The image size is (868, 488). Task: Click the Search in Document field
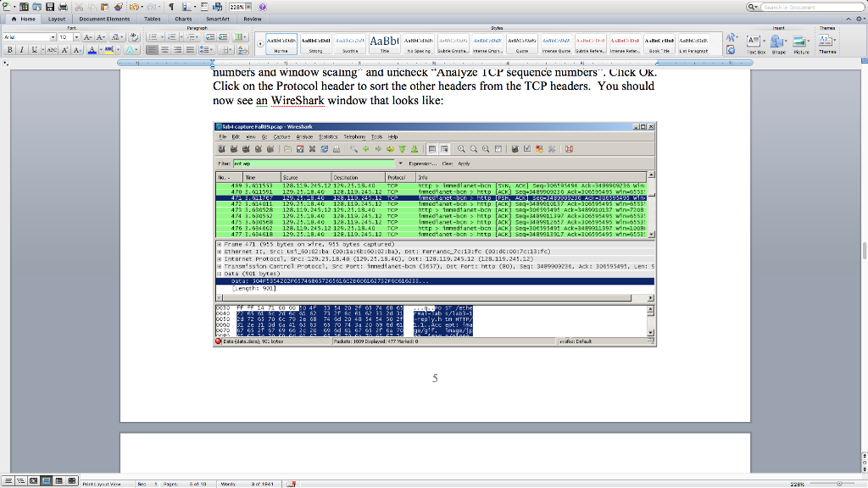pos(813,7)
